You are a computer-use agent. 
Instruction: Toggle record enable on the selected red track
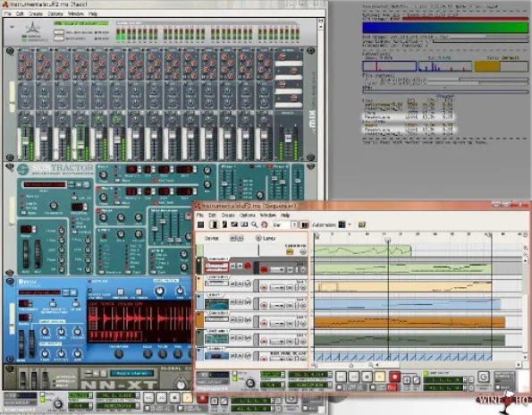tap(248, 266)
